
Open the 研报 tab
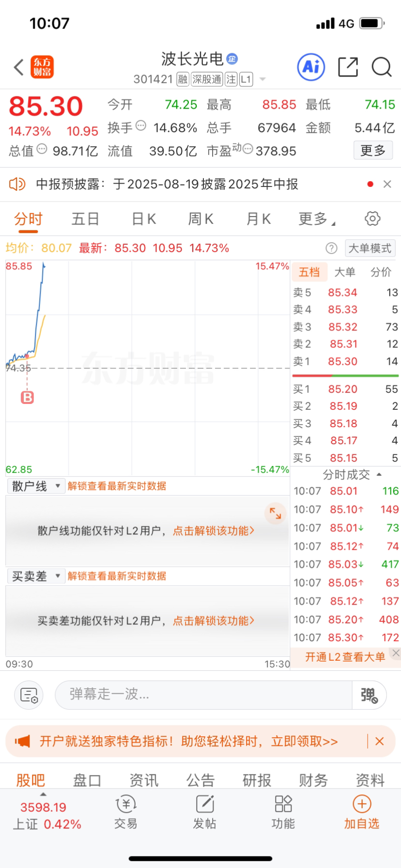click(257, 780)
